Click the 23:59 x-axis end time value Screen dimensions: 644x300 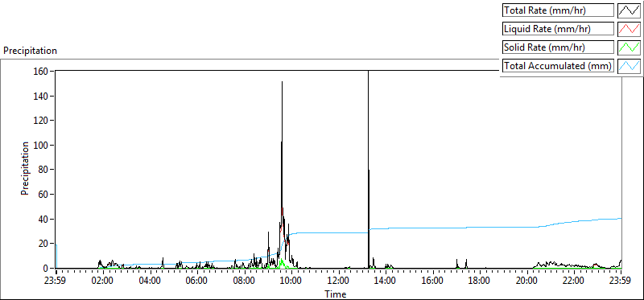click(x=620, y=282)
